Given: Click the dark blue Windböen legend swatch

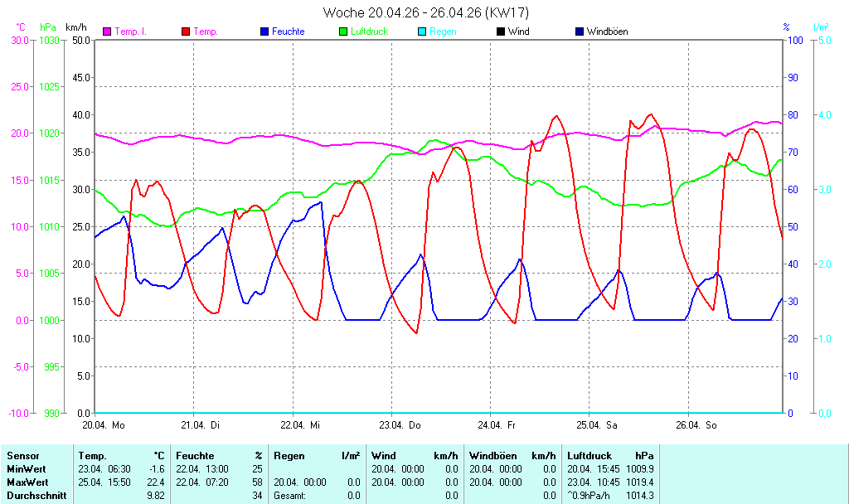Looking at the screenshot, I should (580, 31).
